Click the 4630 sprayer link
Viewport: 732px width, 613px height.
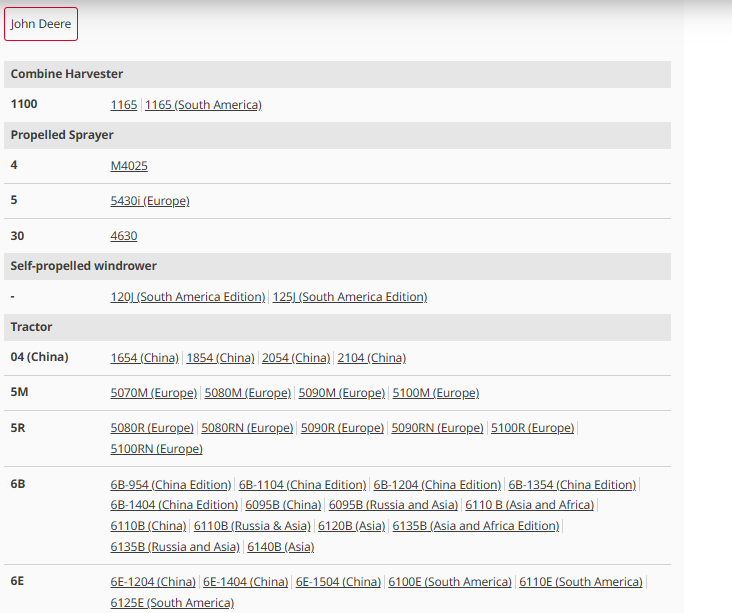pos(124,236)
